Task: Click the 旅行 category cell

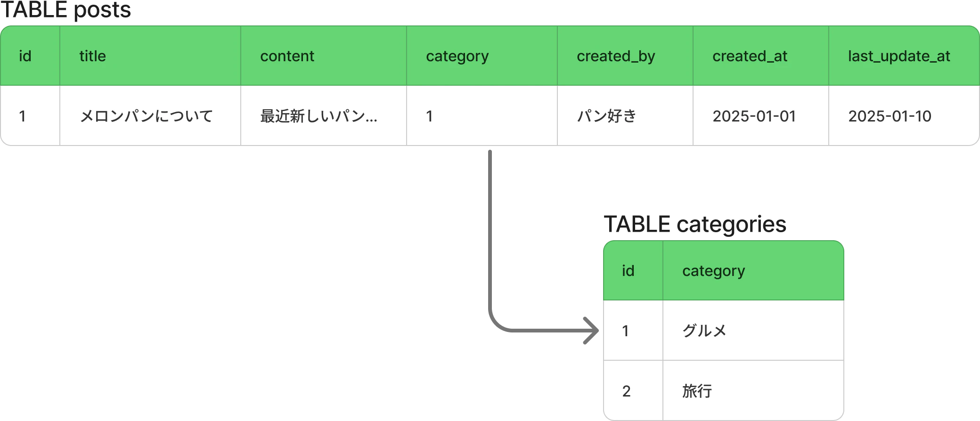Action: (x=753, y=391)
